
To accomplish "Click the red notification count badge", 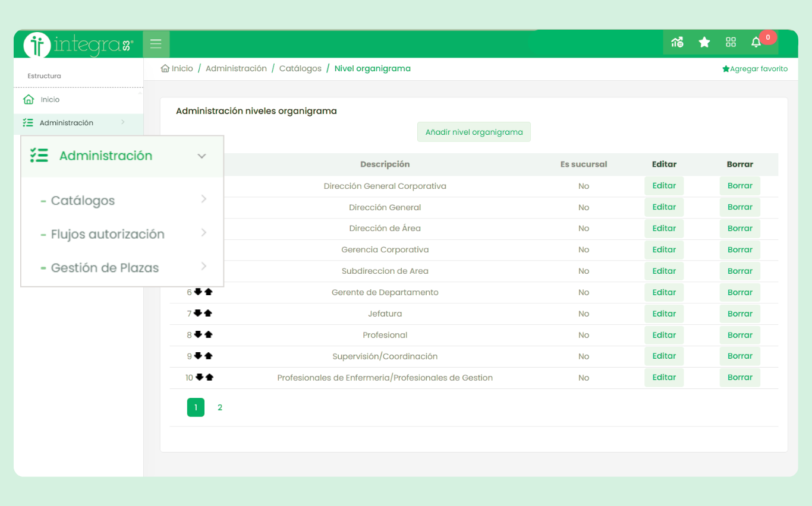I will pyautogui.click(x=768, y=37).
